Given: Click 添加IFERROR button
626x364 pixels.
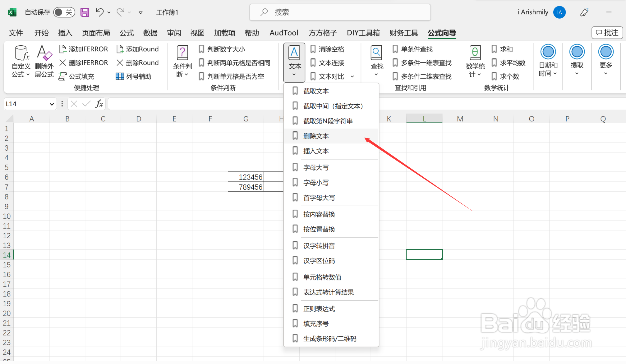Looking at the screenshot, I should coord(83,49).
